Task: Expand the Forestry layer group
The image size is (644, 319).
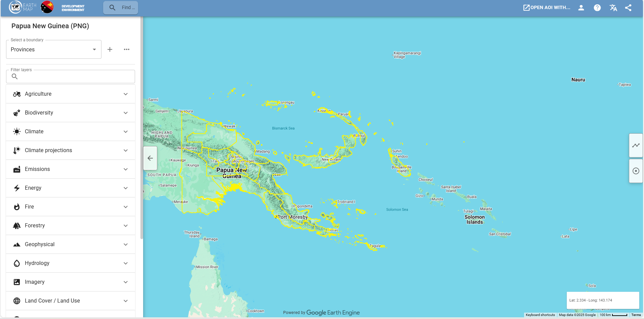Action: 126,226
